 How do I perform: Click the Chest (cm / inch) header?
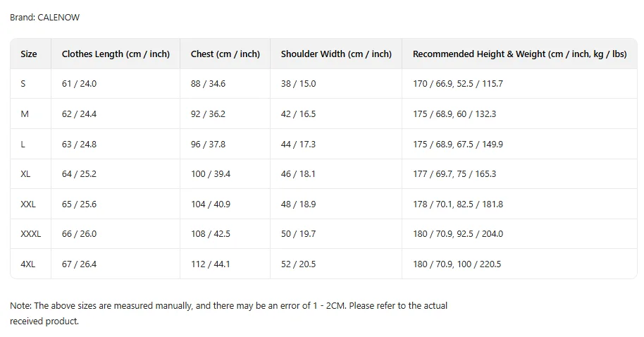pos(225,54)
